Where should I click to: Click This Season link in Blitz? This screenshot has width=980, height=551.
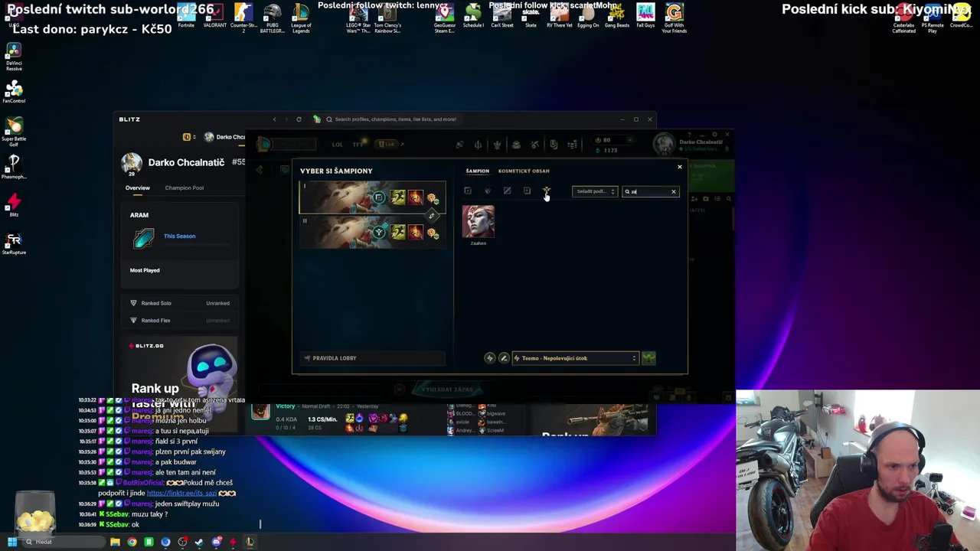coord(179,236)
